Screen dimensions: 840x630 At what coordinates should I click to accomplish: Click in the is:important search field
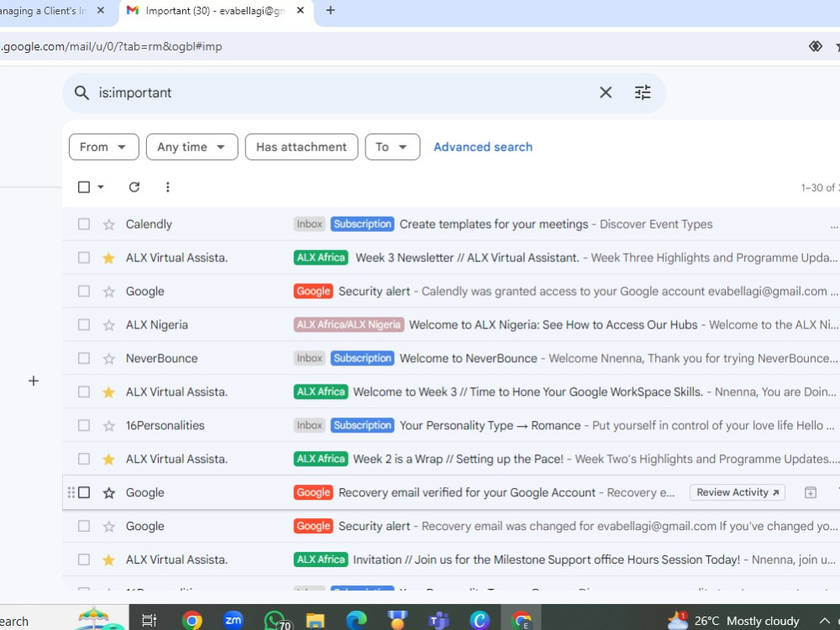pos(343,92)
